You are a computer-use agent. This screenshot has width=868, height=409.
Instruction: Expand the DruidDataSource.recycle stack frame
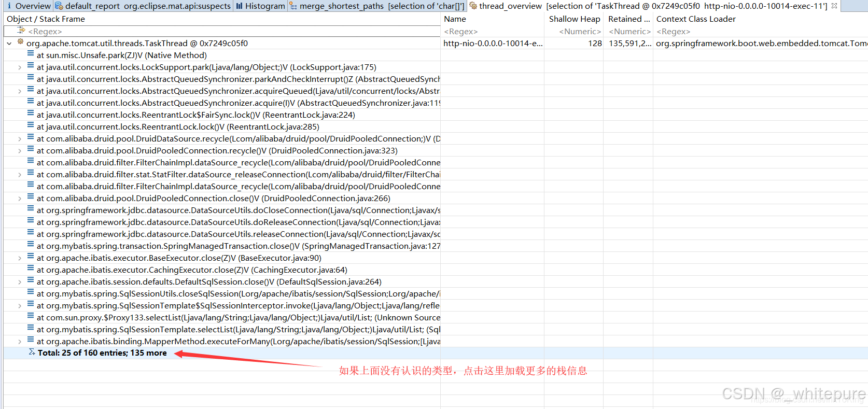pyautogui.click(x=20, y=139)
